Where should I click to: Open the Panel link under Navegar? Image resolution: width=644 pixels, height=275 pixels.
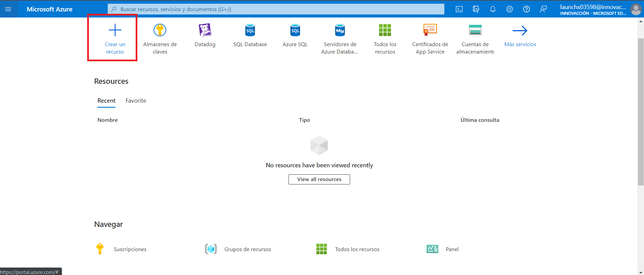pos(452,249)
